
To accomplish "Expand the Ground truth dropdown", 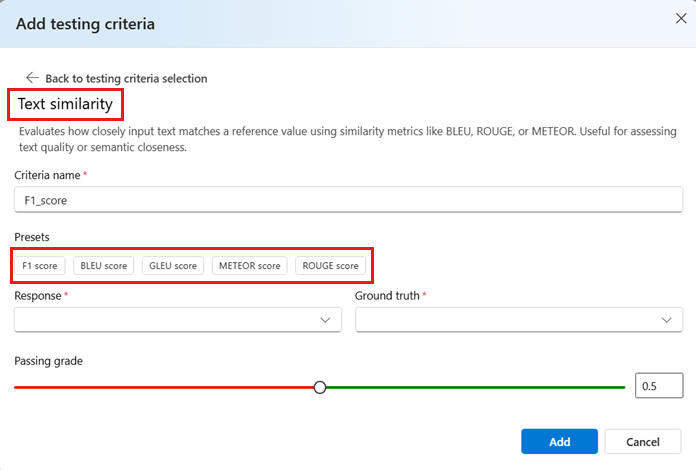I will pyautogui.click(x=519, y=320).
